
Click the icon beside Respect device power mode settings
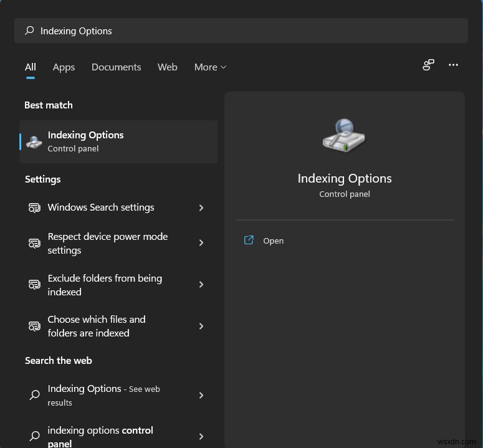click(x=34, y=243)
